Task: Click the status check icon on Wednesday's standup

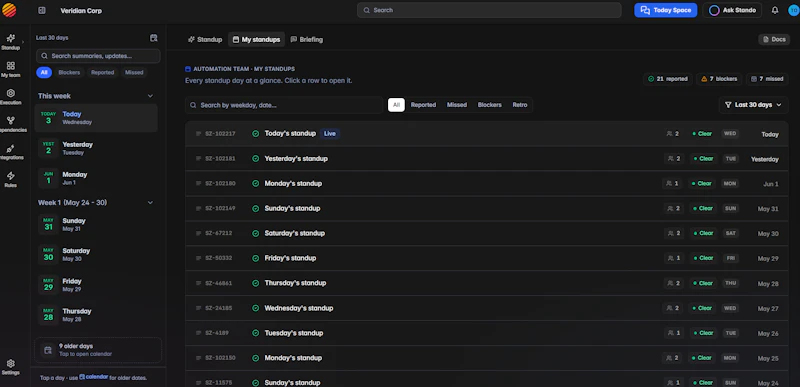Action: (256, 308)
